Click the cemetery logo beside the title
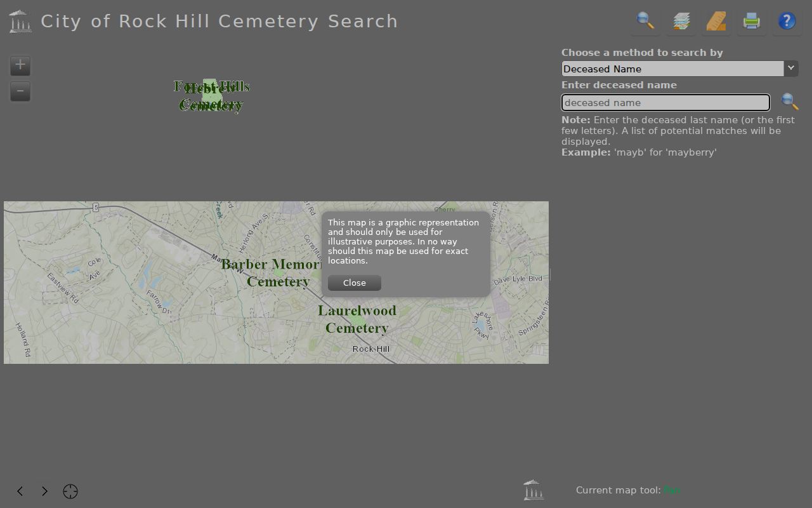Viewport: 812px width, 508px height. point(21,22)
